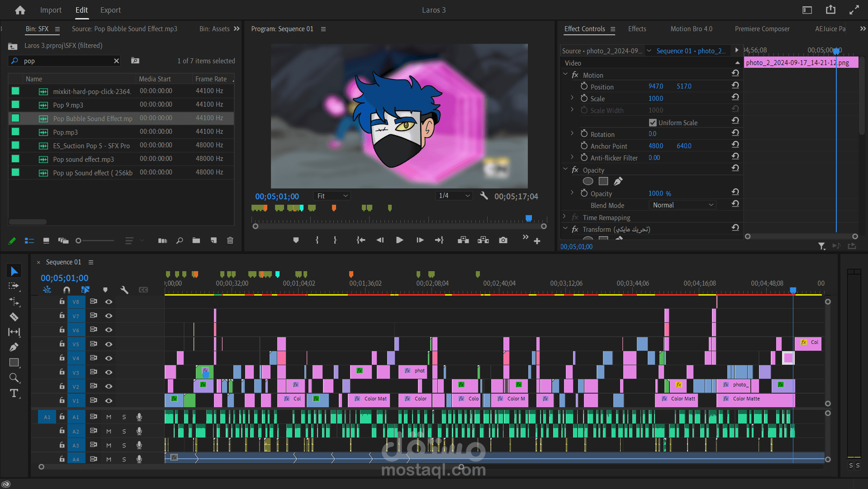Viewport: 868px width, 489px height.
Task: Collapse the Motion effect section
Action: 565,75
